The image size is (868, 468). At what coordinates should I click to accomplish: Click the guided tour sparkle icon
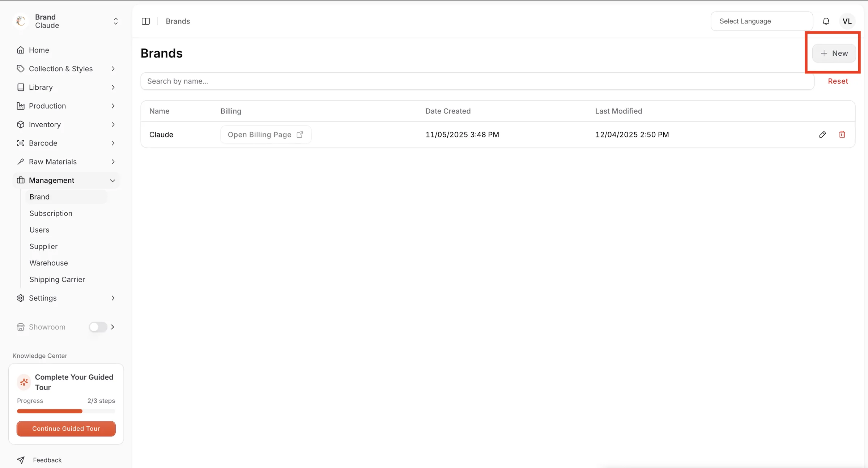24,382
